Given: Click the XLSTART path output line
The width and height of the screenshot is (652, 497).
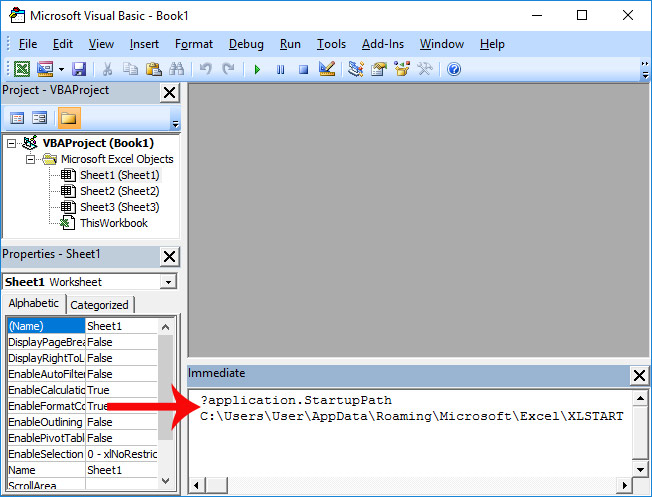Looking at the screenshot, I should click(x=411, y=416).
